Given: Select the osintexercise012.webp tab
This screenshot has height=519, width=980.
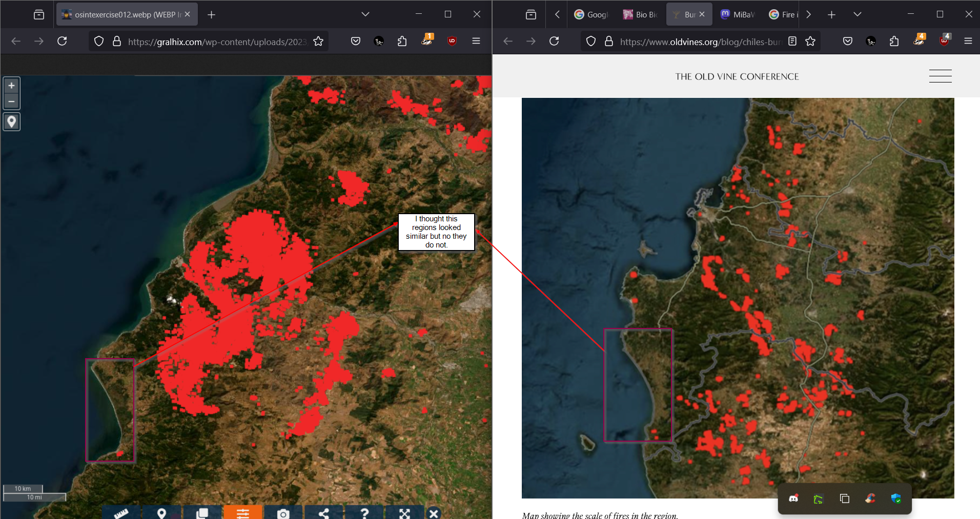Looking at the screenshot, I should (127, 14).
